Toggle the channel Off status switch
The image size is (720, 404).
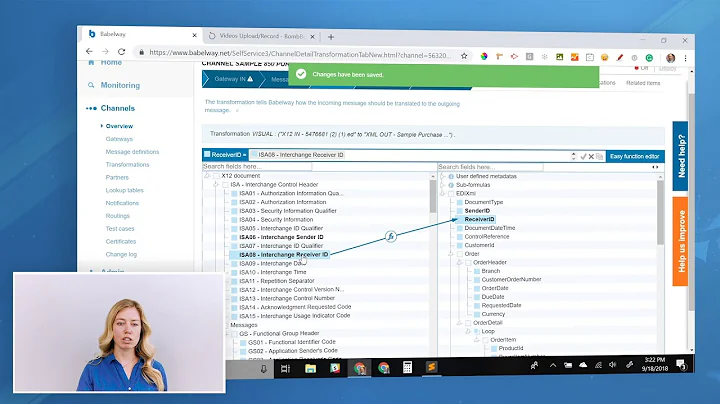(x=641, y=68)
